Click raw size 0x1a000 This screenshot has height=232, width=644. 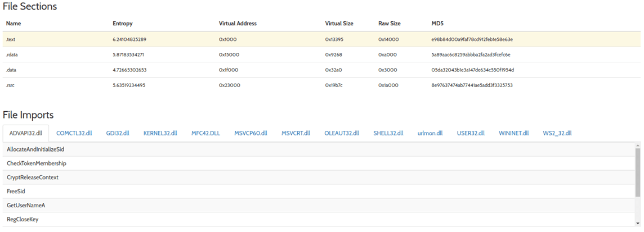click(x=388, y=85)
